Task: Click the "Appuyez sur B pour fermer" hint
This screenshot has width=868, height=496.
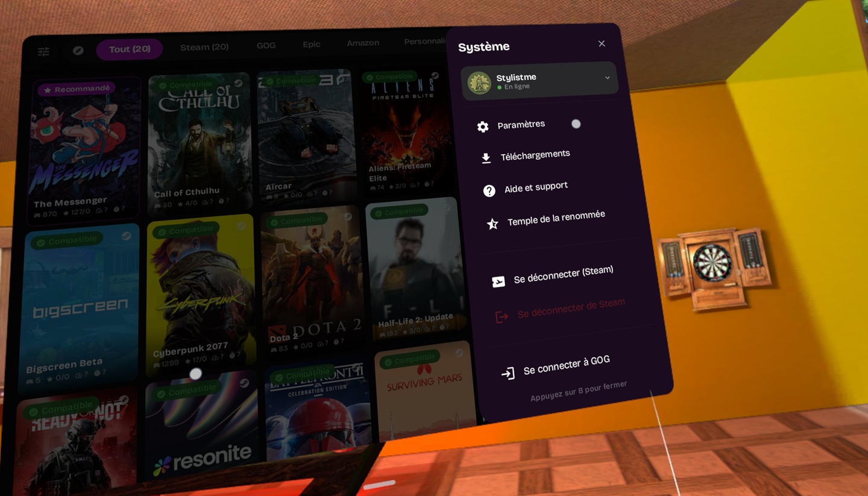Action: pos(579,391)
